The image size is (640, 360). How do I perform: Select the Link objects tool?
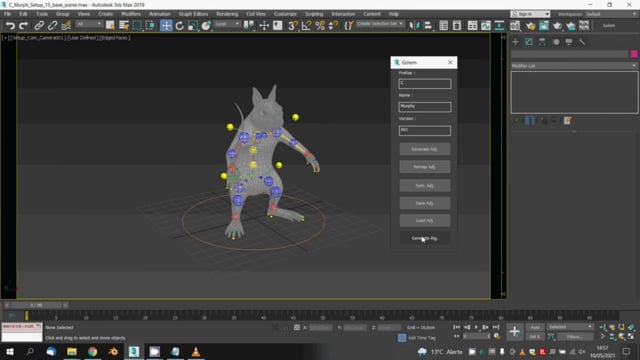[39, 26]
